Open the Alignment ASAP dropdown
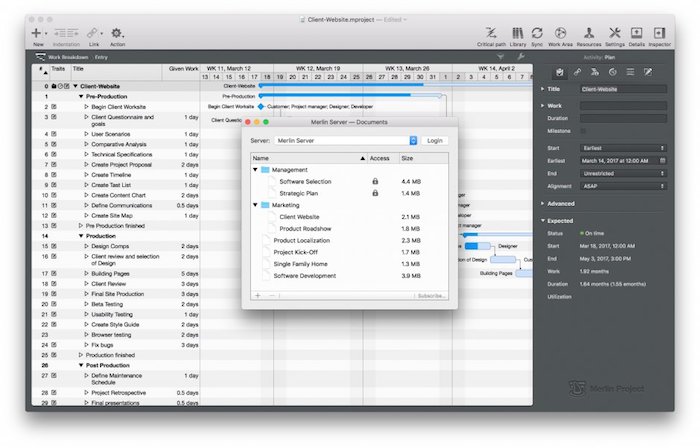The image size is (700, 448). coord(623,187)
